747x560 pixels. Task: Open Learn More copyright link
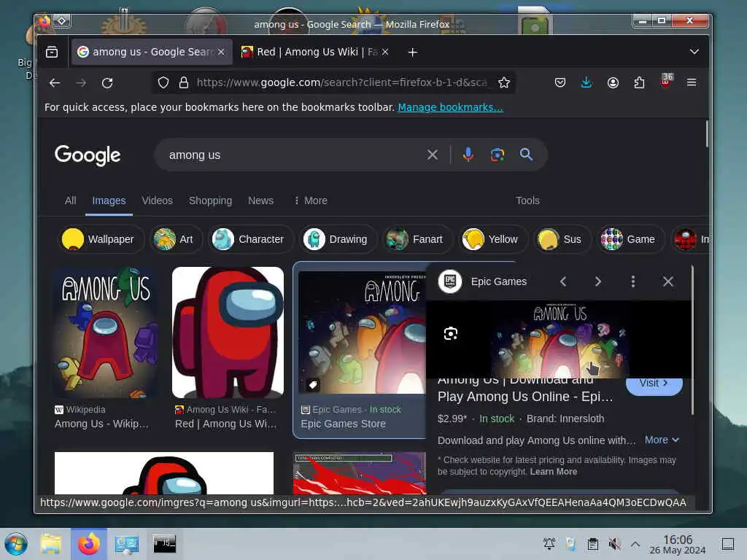click(554, 472)
